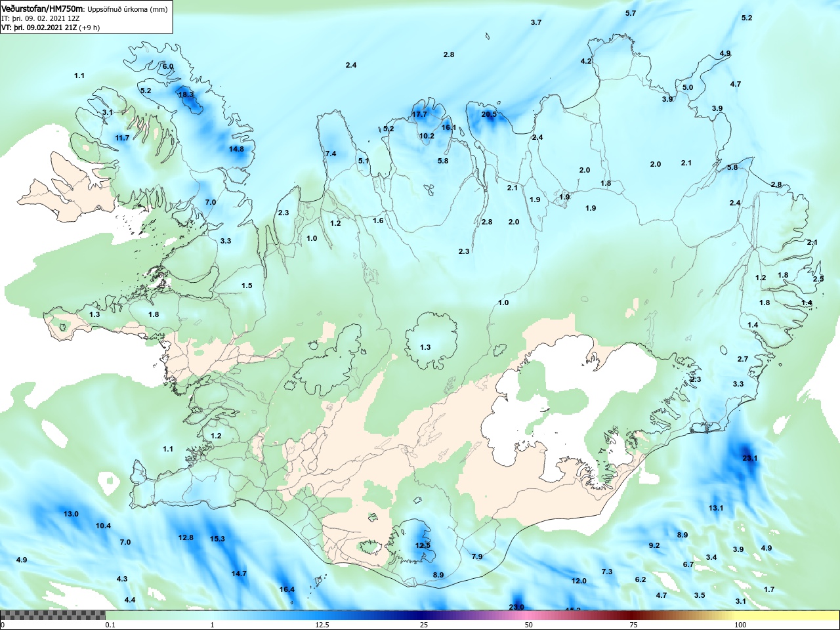Screen dimensions: 840x630
Task: Select the 10.2 value on the map
Action: tap(427, 136)
